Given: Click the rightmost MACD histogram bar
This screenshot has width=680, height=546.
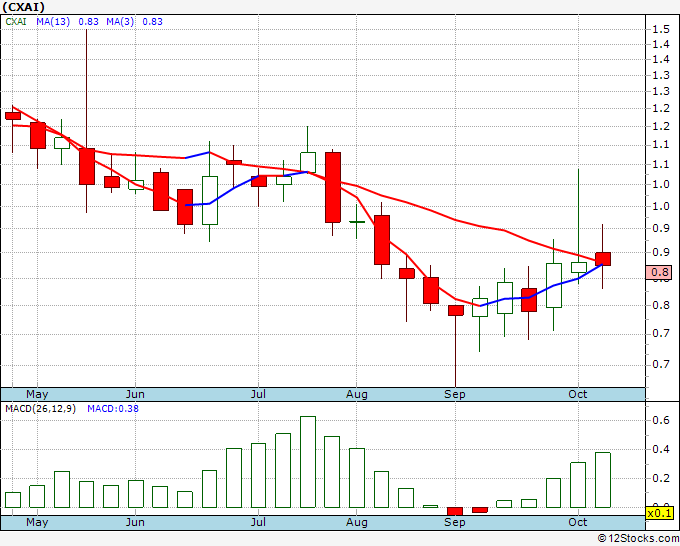Looking at the screenshot, I should point(603,480).
